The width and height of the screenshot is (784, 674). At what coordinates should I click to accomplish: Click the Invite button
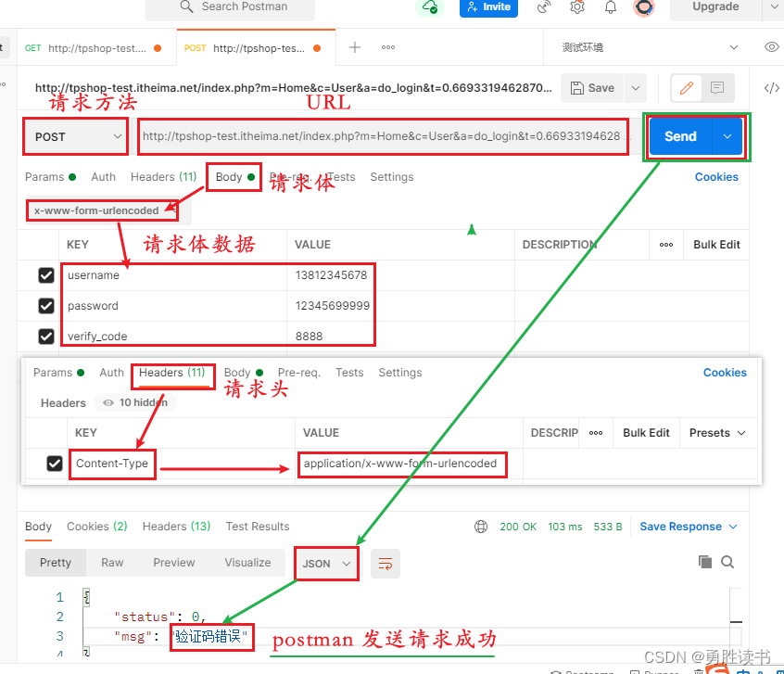(488, 7)
